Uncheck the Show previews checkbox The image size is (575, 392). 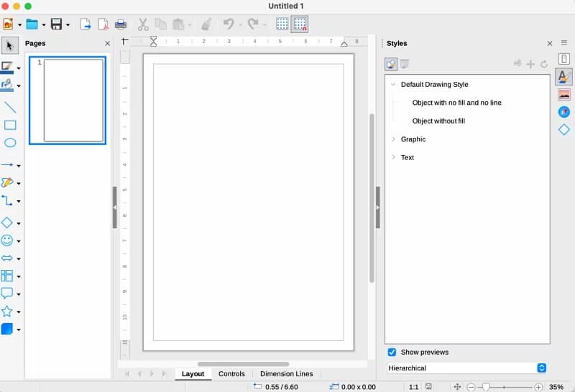point(392,352)
